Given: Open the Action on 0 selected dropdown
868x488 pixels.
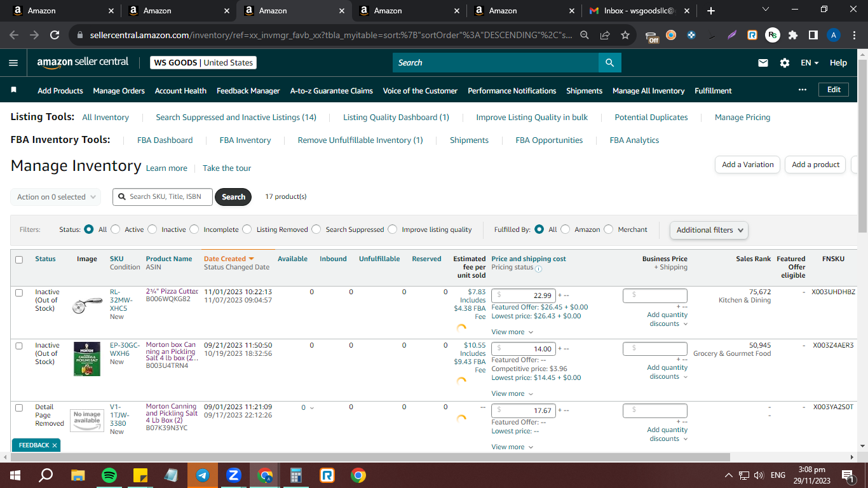Looking at the screenshot, I should (56, 197).
